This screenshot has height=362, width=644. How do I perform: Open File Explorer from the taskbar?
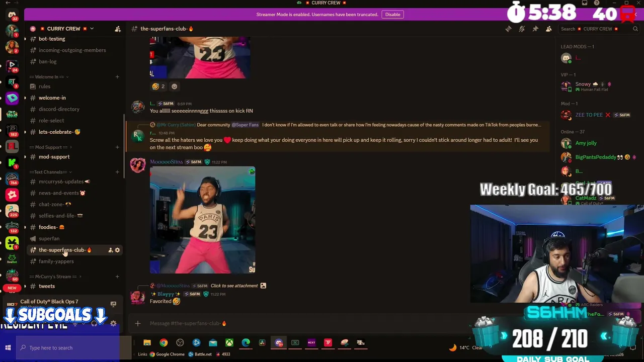point(147,343)
